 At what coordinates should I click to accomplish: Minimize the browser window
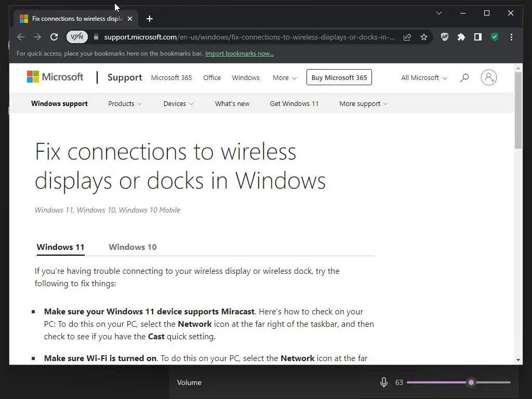[x=463, y=13]
